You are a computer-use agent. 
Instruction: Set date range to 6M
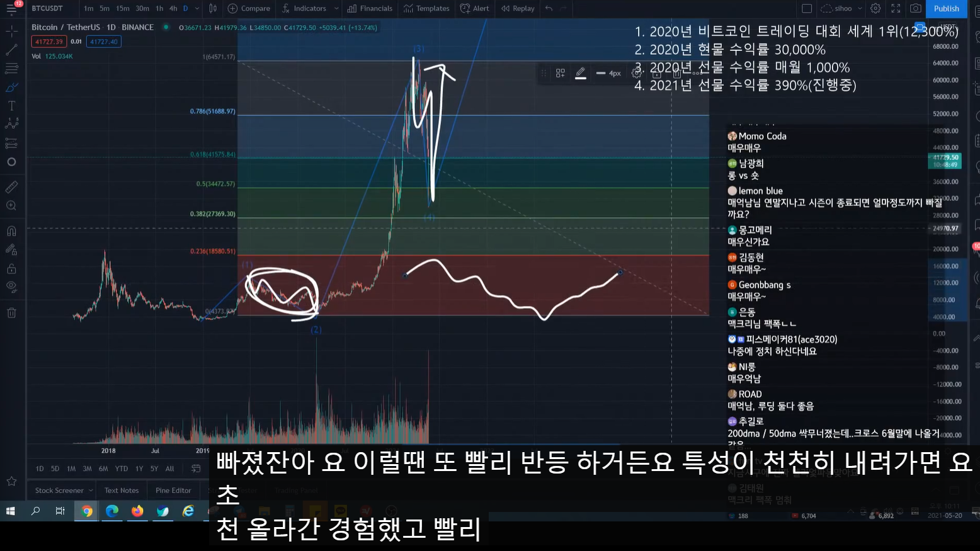(x=103, y=469)
